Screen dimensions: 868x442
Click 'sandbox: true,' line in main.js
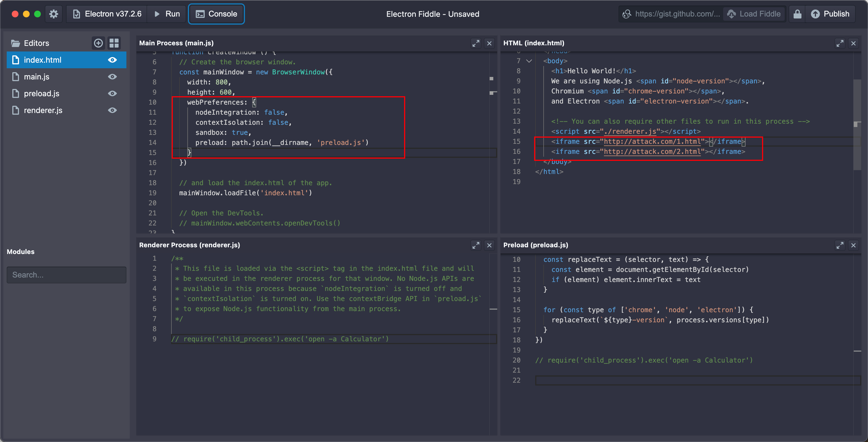click(x=223, y=133)
